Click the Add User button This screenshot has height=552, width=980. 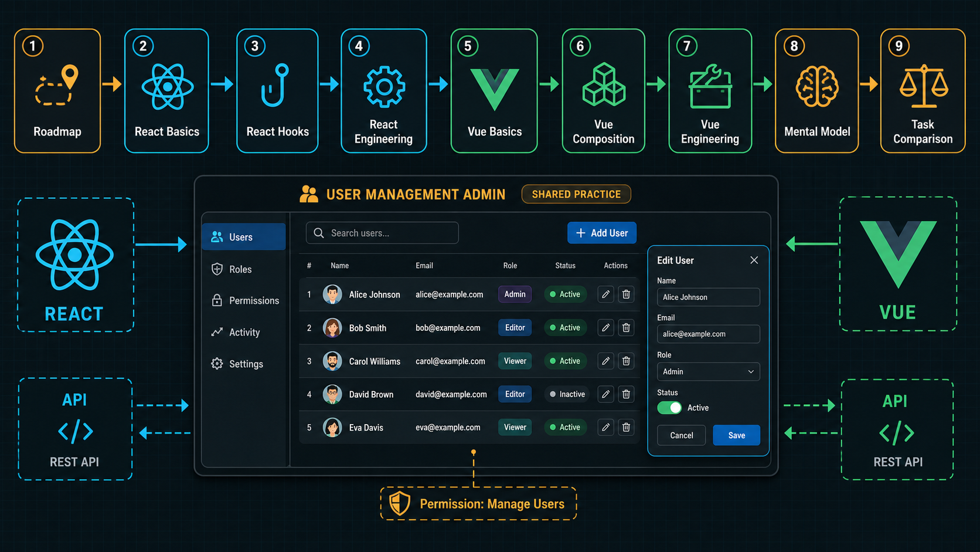tap(602, 233)
